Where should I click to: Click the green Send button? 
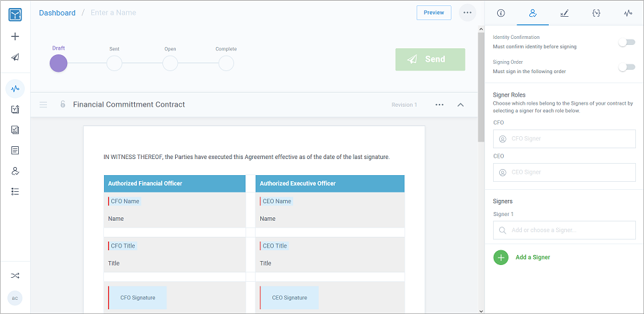(x=431, y=60)
